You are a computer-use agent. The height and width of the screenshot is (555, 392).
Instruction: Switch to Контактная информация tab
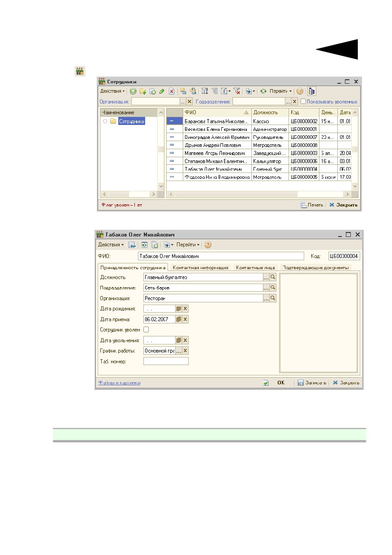click(x=201, y=267)
